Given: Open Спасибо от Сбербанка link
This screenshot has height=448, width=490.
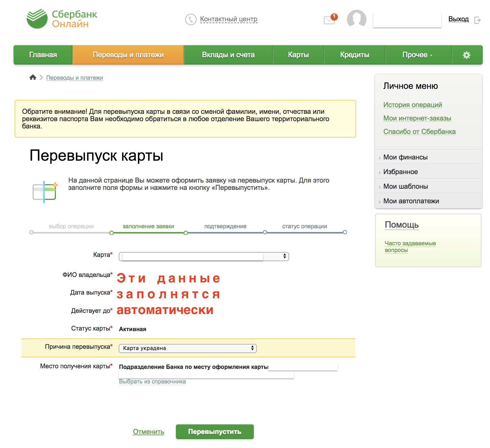Looking at the screenshot, I should (419, 131).
